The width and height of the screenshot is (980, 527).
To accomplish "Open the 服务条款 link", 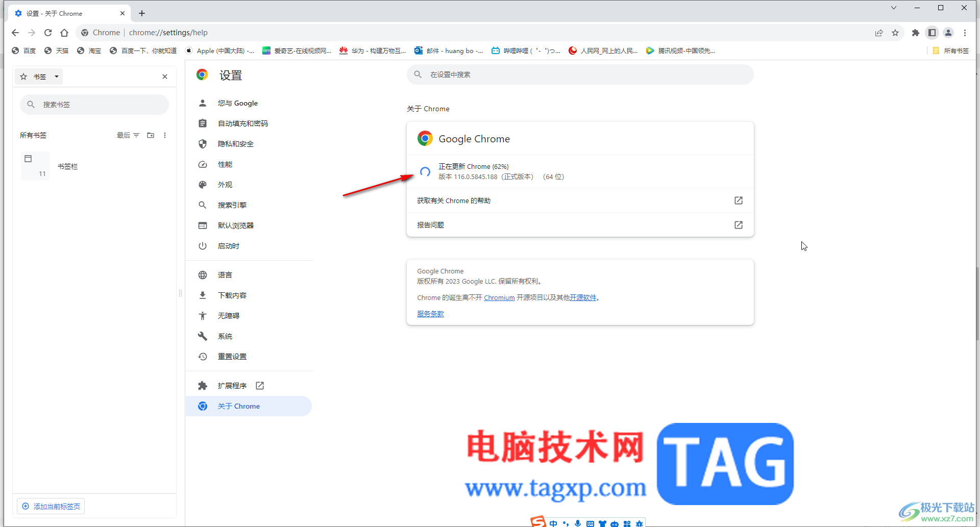I will point(430,314).
